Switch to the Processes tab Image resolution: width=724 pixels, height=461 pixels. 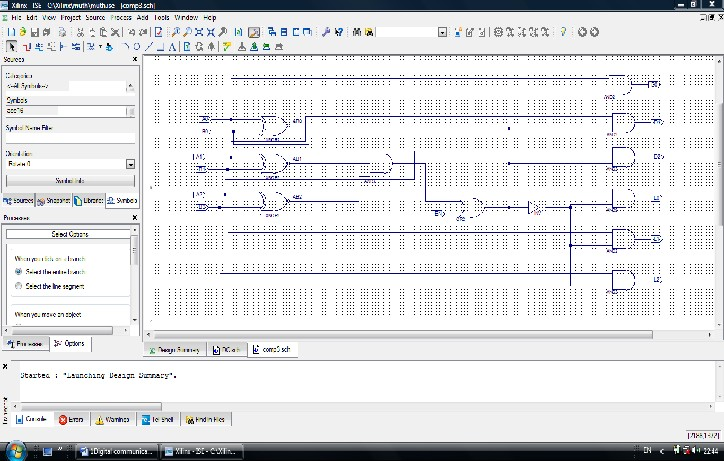(x=25, y=344)
